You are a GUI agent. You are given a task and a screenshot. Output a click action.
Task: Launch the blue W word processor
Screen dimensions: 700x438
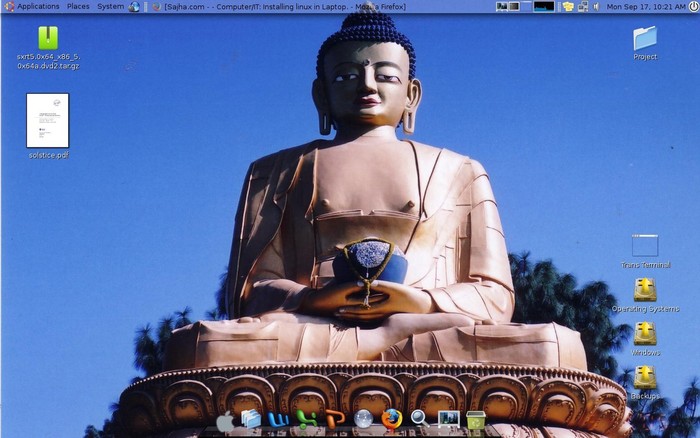pos(279,420)
